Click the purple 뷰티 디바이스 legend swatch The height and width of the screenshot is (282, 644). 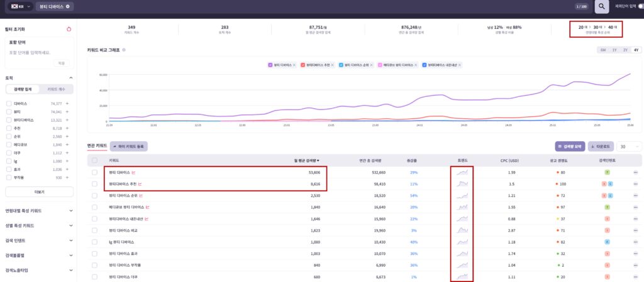tap(270, 65)
